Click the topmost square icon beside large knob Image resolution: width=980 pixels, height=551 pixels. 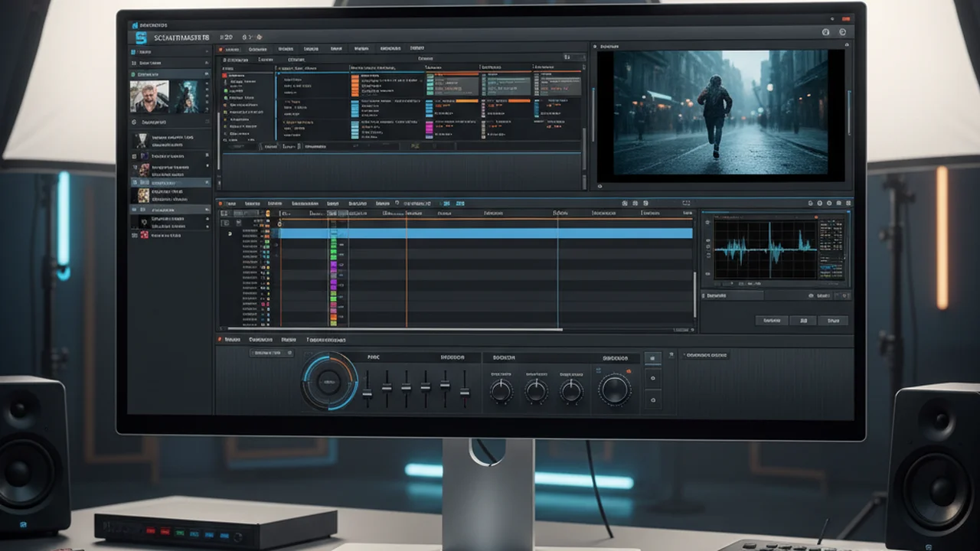click(x=652, y=357)
